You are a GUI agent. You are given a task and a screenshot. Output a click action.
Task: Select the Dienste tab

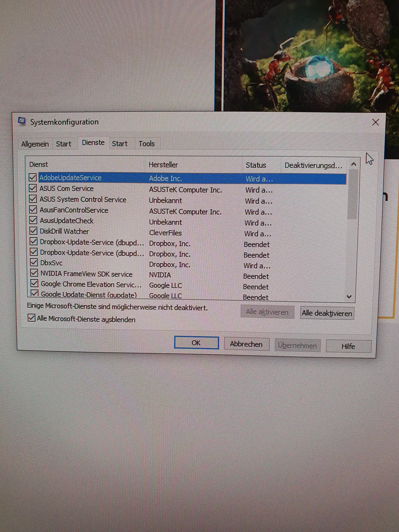tap(93, 143)
